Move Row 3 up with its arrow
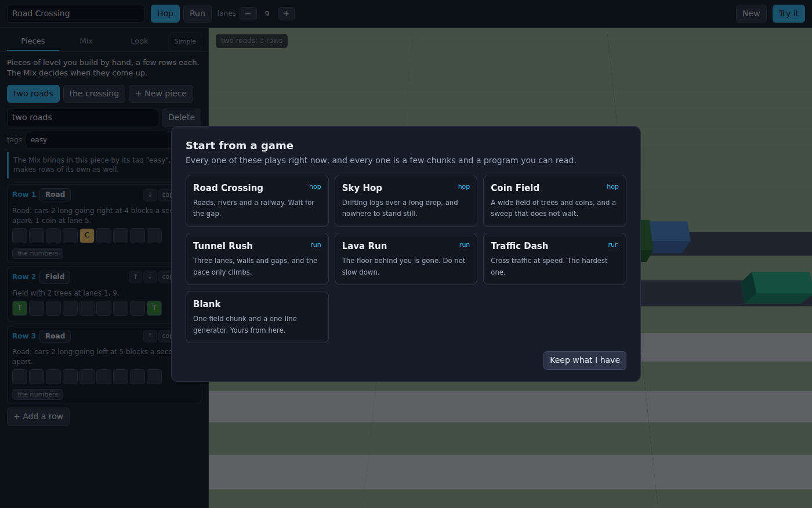 tap(150, 336)
